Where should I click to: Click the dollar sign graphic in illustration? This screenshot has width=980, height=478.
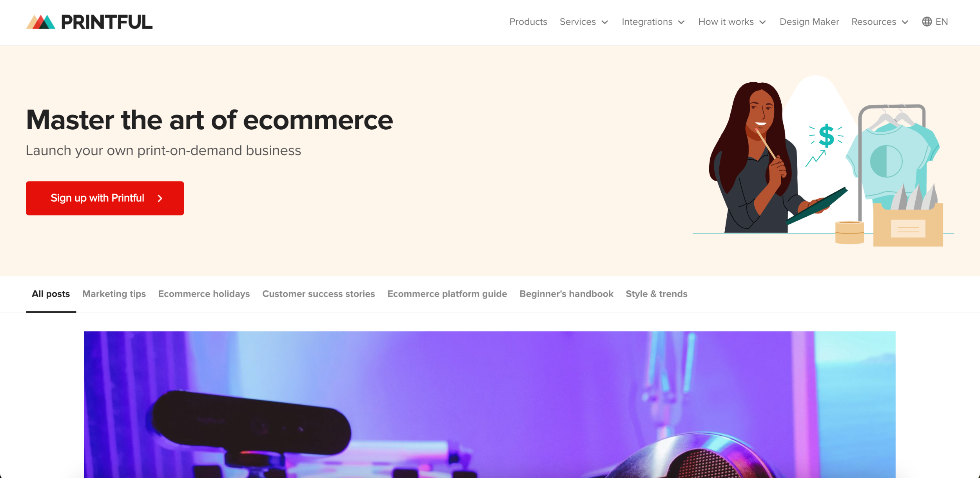point(826,136)
